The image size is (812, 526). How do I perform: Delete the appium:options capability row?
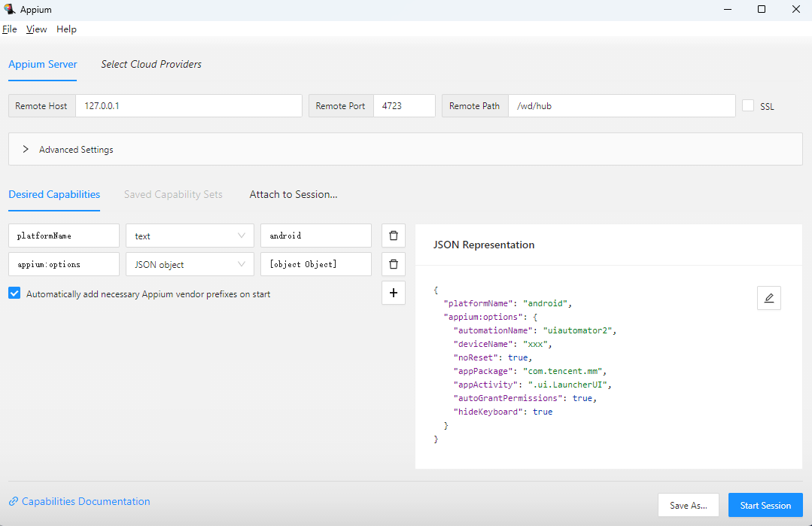[x=394, y=264]
